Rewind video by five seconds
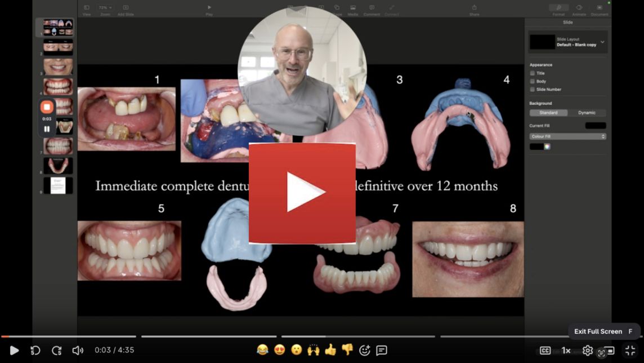 tap(35, 351)
